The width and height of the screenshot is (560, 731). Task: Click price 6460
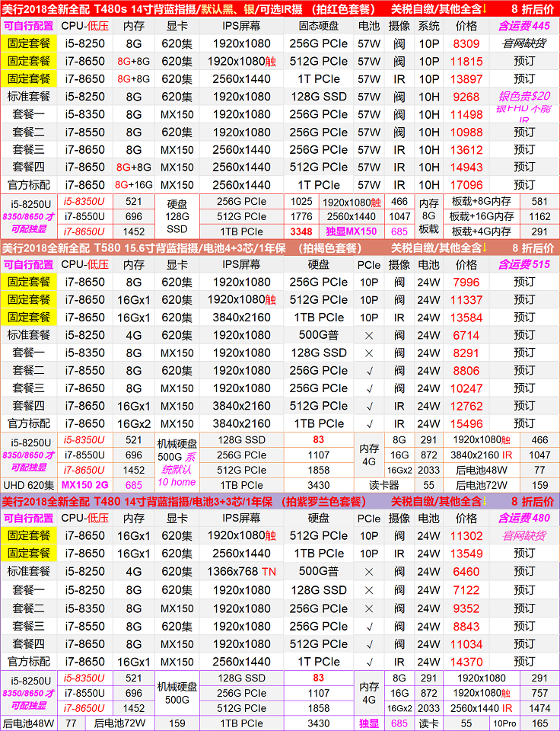(466, 572)
